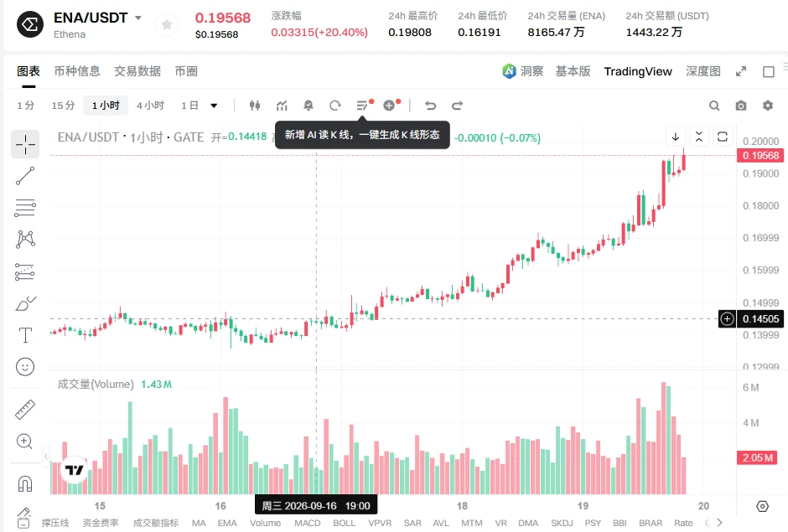Screen dimensions: 788x532
Task: Toggle magnet snap mode
Action: (25, 483)
